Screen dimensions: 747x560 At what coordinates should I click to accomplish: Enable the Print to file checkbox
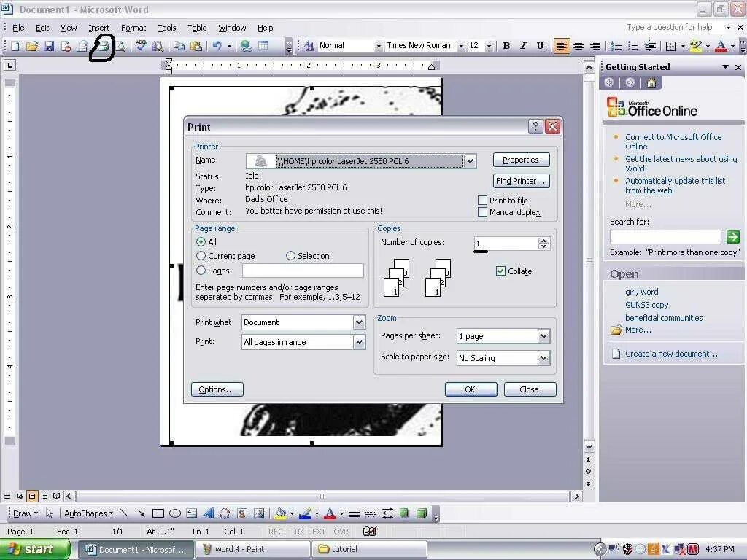pyautogui.click(x=482, y=200)
